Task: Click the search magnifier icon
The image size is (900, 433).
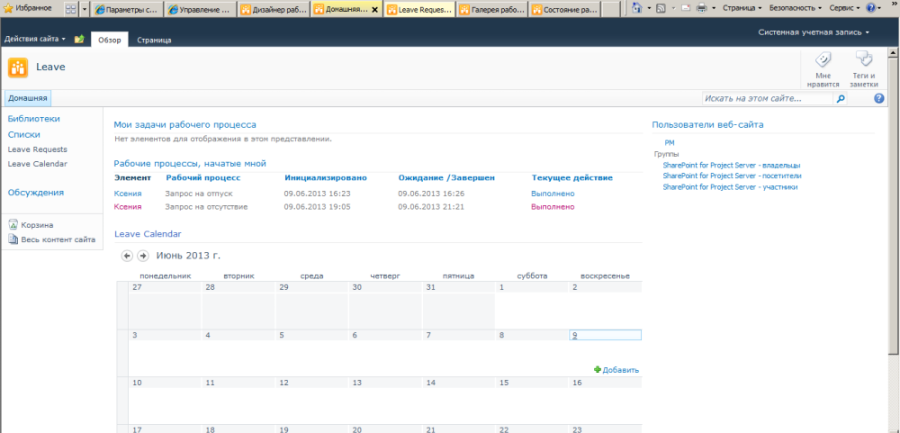Action: tap(840, 99)
